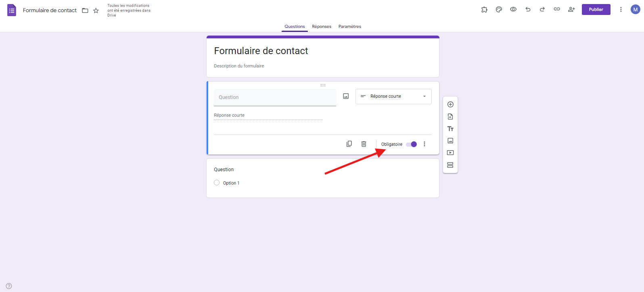Image resolution: width=644 pixels, height=292 pixels.
Task: Delete the question with trash icon
Action: [364, 144]
